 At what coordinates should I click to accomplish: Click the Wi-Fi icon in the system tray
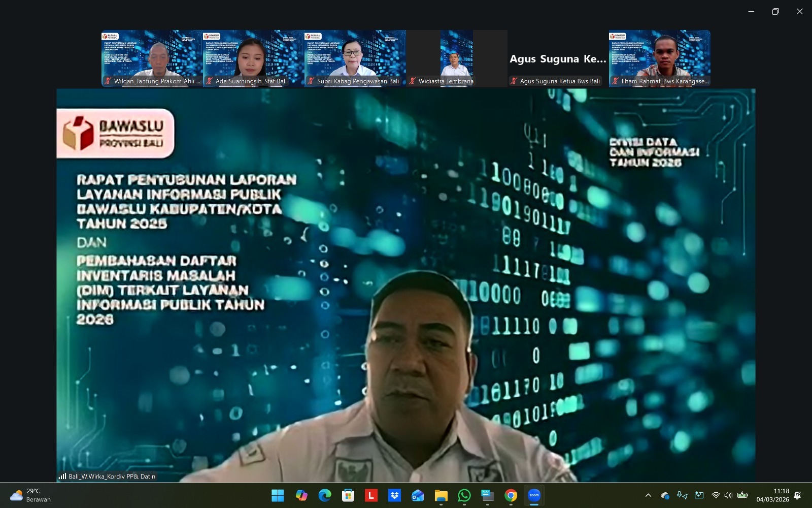[717, 495]
